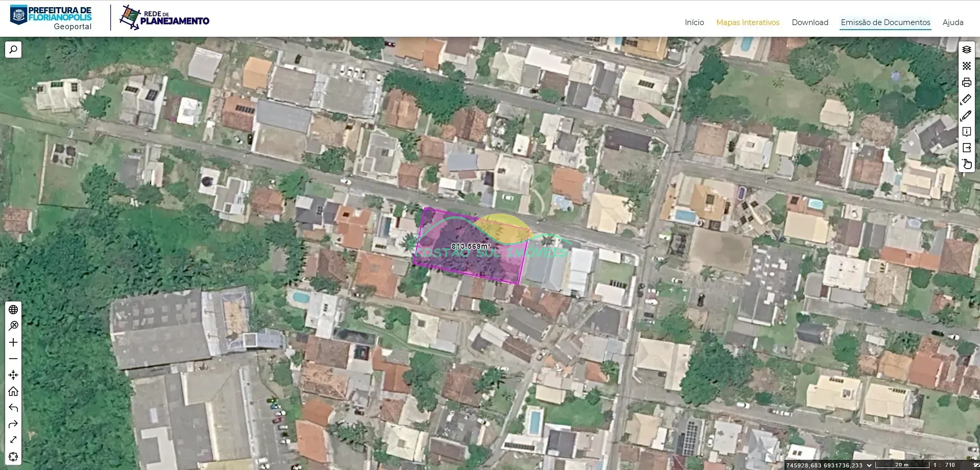Go forward to next map extent
Screen dimensions: 980x470
pos(13,424)
